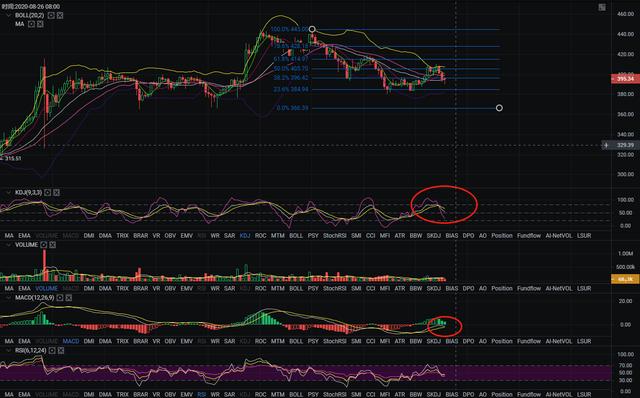Remove the MA overlay with its X icon
Viewport: 640px width, 398px height.
click(x=40, y=24)
